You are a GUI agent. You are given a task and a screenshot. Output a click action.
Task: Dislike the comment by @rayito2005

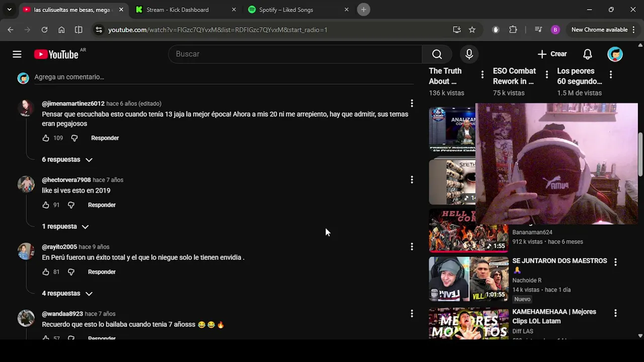tap(71, 271)
